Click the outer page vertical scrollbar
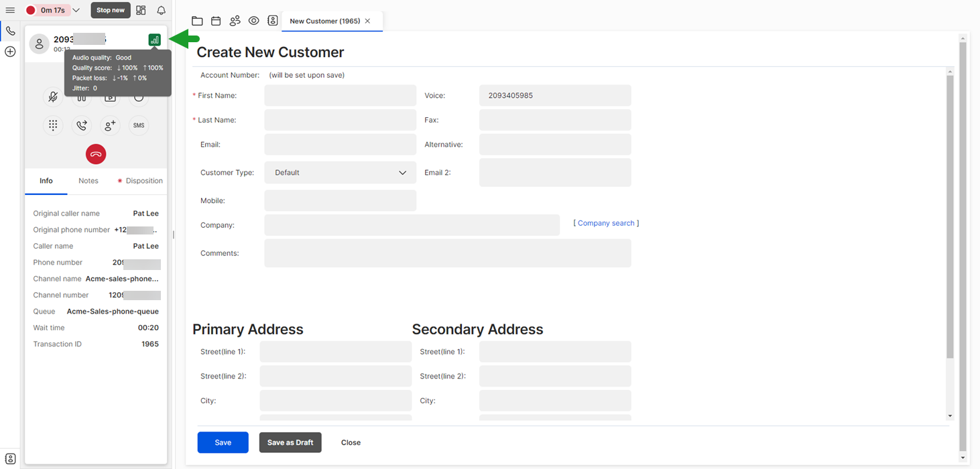Screen dimensions: 980x469 963,248
